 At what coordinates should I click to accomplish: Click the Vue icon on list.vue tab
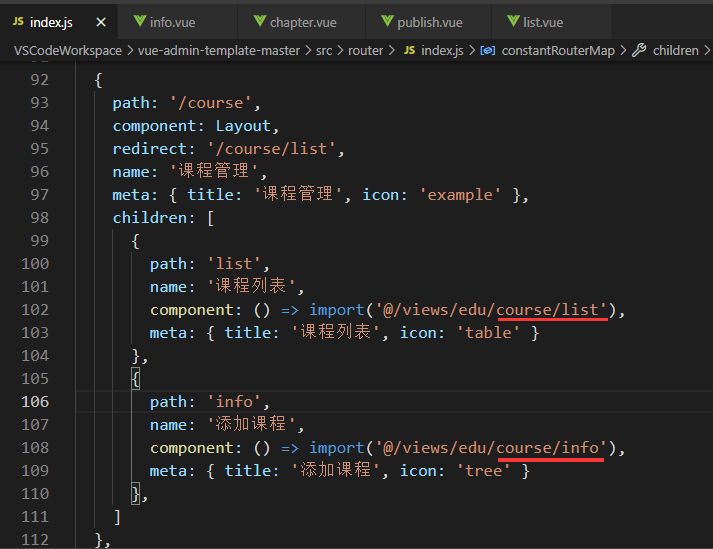coord(513,21)
